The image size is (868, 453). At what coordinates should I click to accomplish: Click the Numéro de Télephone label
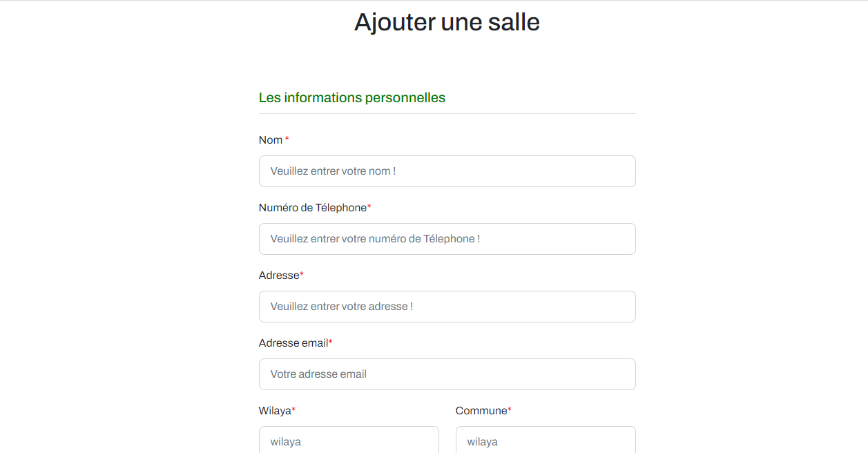pyautogui.click(x=313, y=208)
